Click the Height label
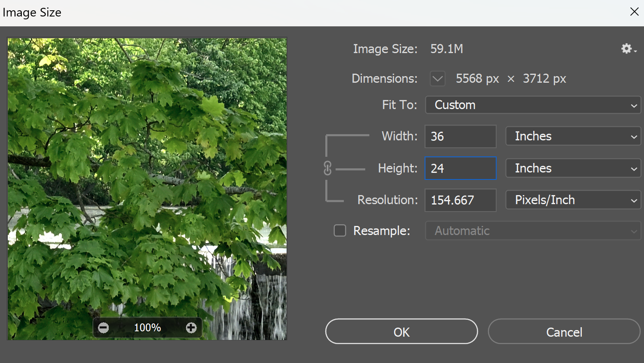The image size is (644, 363). tap(398, 168)
